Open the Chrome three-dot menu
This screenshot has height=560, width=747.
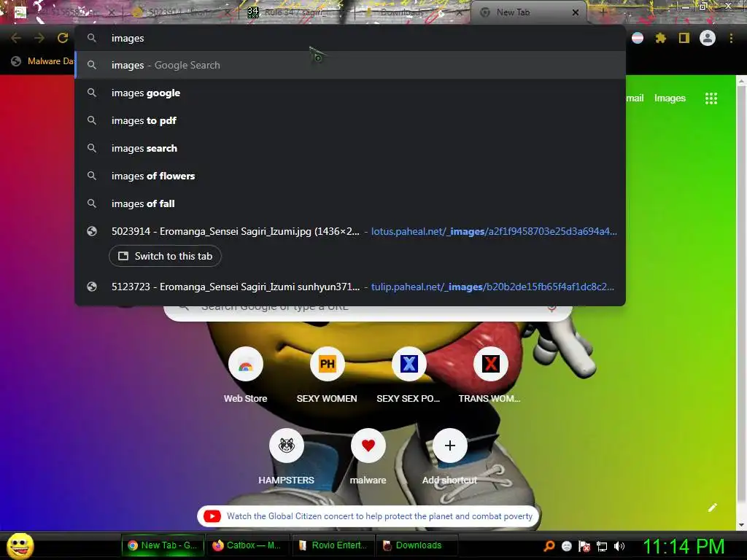pos(731,38)
